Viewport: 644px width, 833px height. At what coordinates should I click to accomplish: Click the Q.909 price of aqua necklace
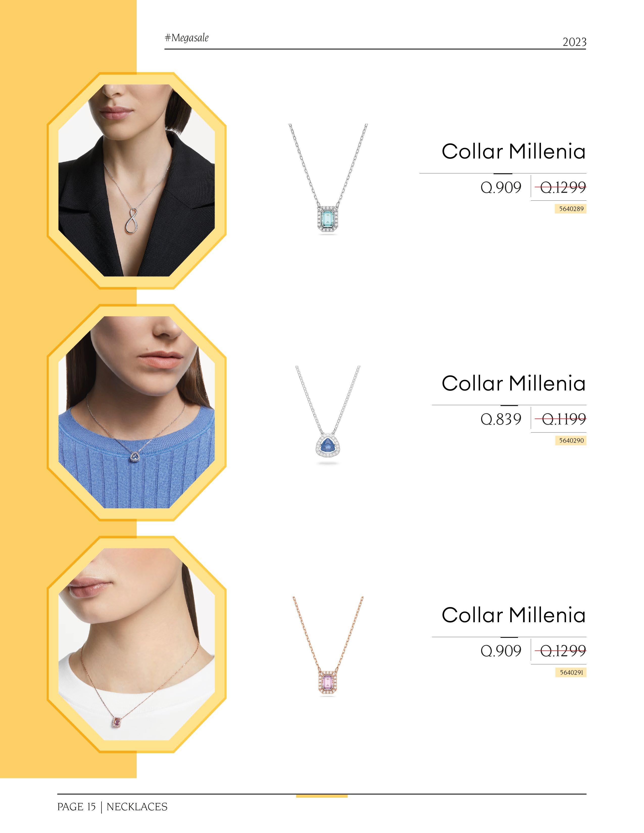click(x=501, y=187)
